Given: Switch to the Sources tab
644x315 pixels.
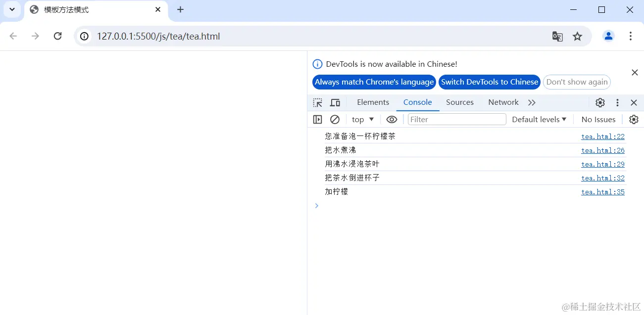Looking at the screenshot, I should (460, 102).
